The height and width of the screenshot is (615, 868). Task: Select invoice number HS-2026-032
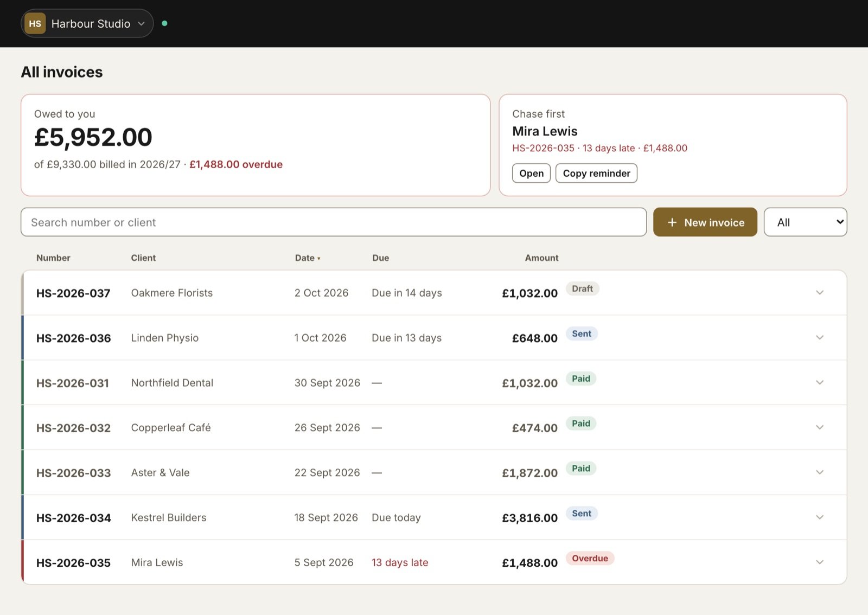pyautogui.click(x=73, y=428)
